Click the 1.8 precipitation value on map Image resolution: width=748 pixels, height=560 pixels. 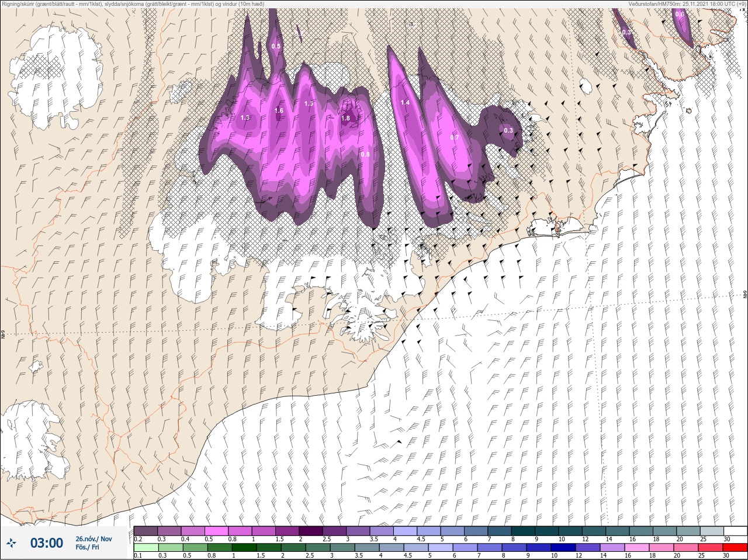[345, 118]
